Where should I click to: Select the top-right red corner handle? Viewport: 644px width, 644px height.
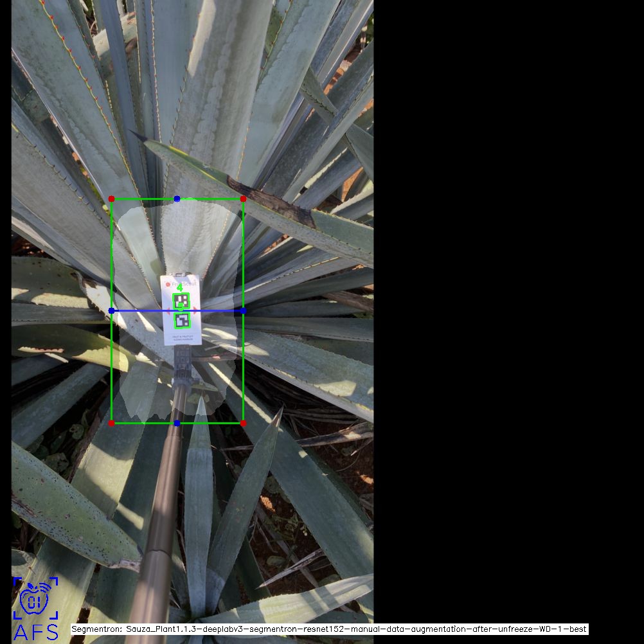coord(243,199)
